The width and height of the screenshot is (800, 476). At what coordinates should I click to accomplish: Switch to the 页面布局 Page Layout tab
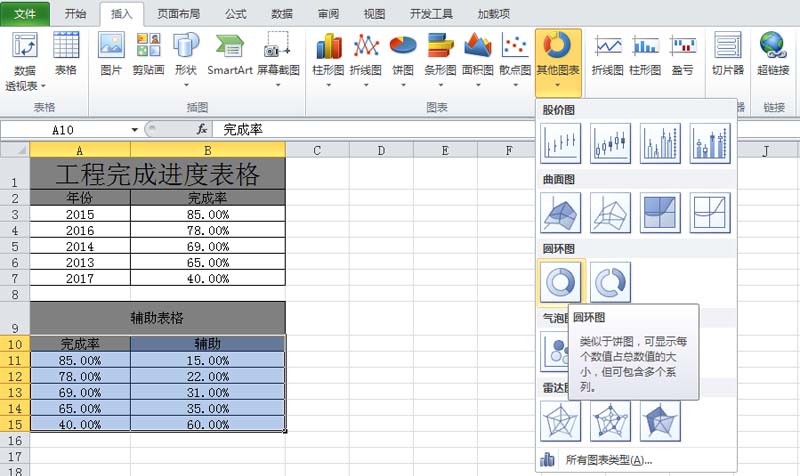(178, 14)
